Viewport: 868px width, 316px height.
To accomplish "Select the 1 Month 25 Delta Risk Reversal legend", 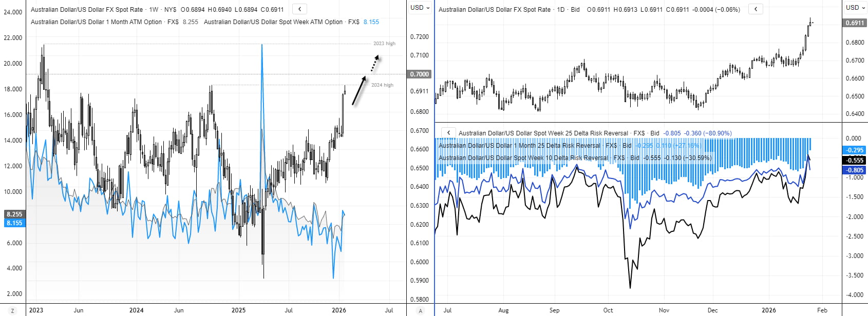I will (519, 146).
